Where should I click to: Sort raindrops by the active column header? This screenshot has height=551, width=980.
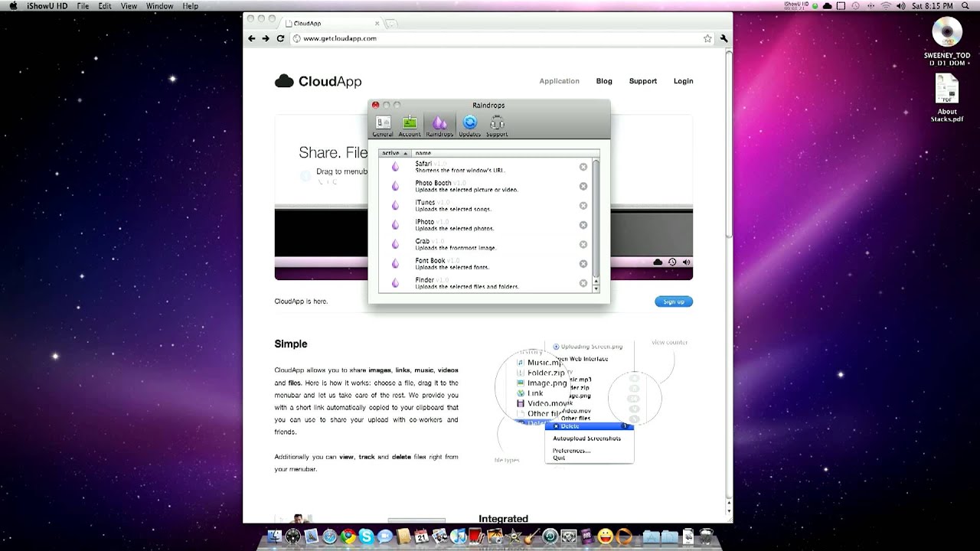click(395, 153)
